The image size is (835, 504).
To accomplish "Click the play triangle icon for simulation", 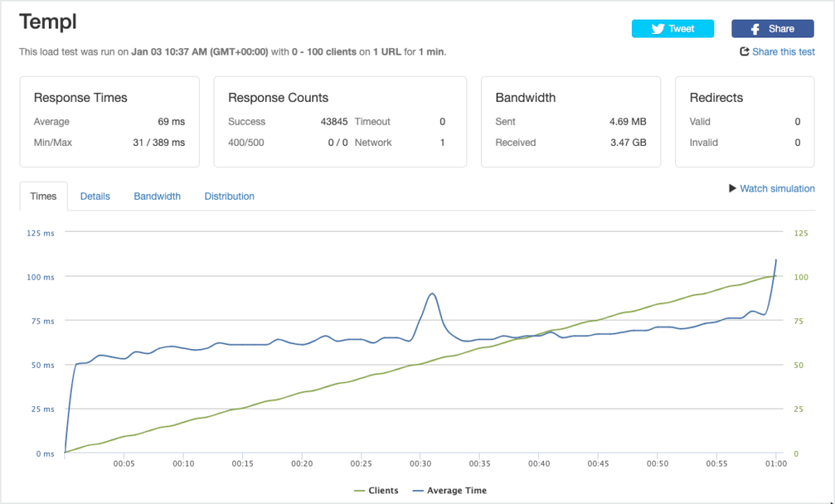I will click(x=732, y=188).
